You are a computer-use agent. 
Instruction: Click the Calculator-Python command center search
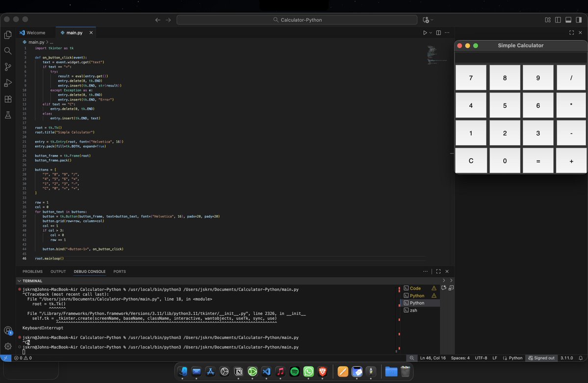297,20
